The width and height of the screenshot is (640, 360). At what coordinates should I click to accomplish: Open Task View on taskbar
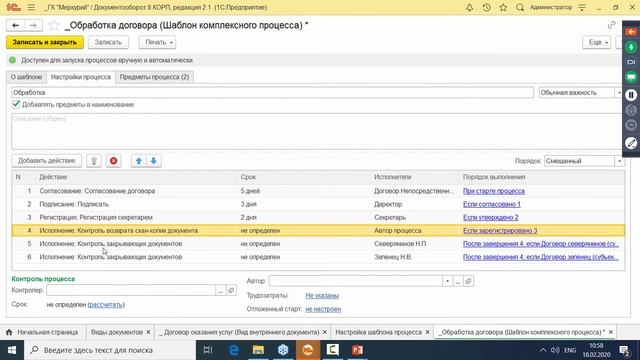click(208, 350)
